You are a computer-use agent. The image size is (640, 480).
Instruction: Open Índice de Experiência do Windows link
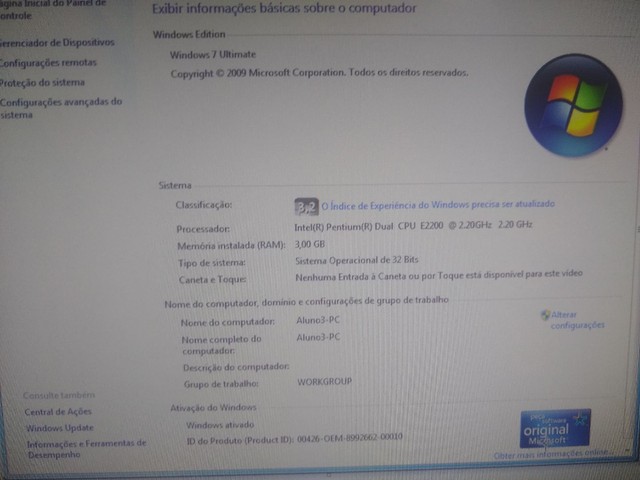click(438, 205)
